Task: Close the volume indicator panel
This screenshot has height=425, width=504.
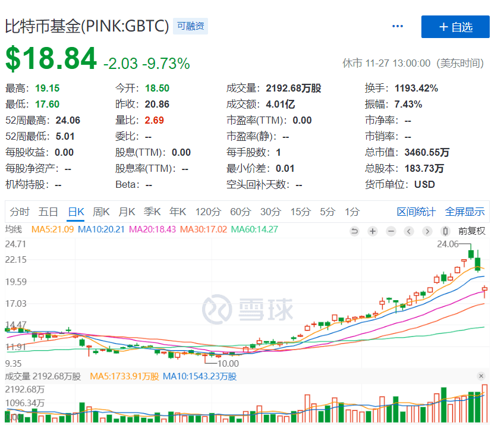Action: click(481, 376)
